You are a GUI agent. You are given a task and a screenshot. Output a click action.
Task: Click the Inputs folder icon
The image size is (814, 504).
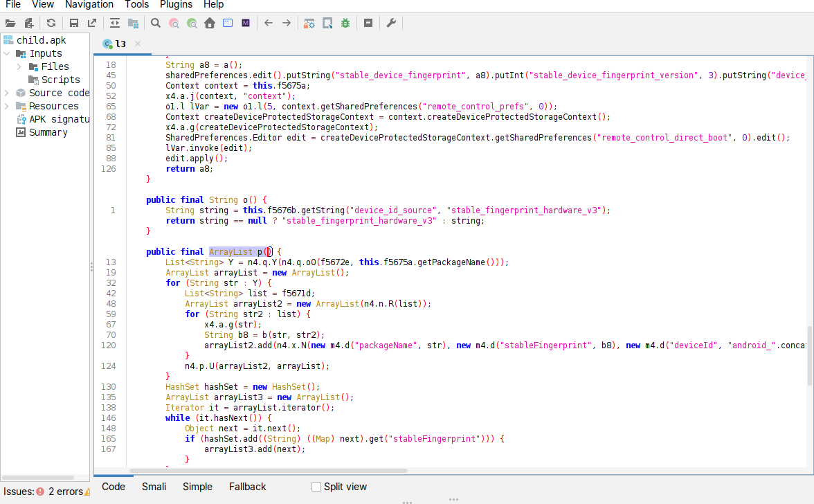point(21,53)
